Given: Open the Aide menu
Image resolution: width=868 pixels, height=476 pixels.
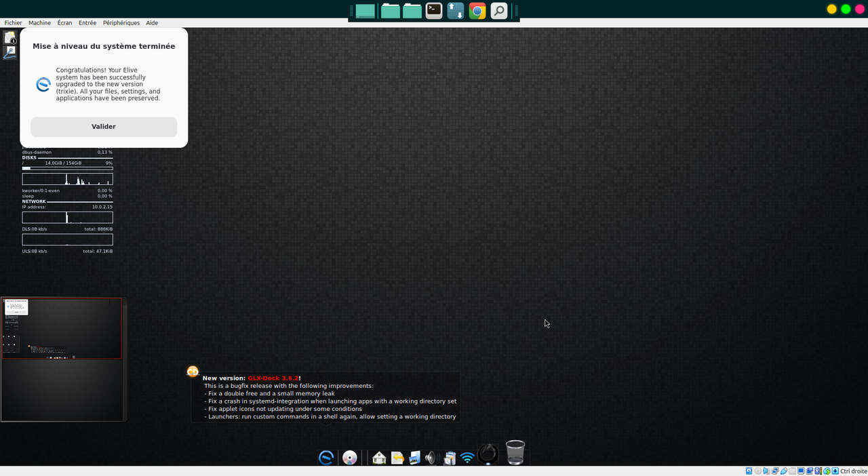Looking at the screenshot, I should (x=152, y=22).
